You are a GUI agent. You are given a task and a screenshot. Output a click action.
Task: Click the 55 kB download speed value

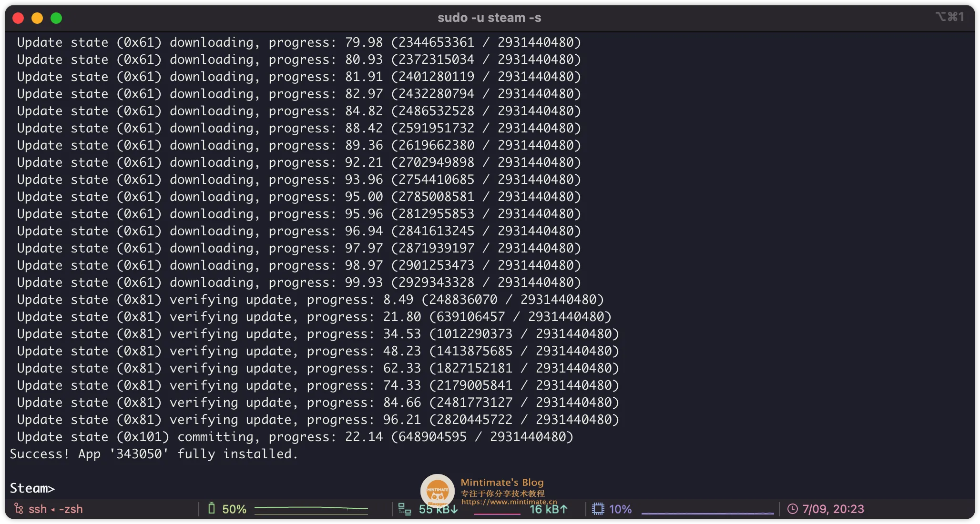point(438,509)
